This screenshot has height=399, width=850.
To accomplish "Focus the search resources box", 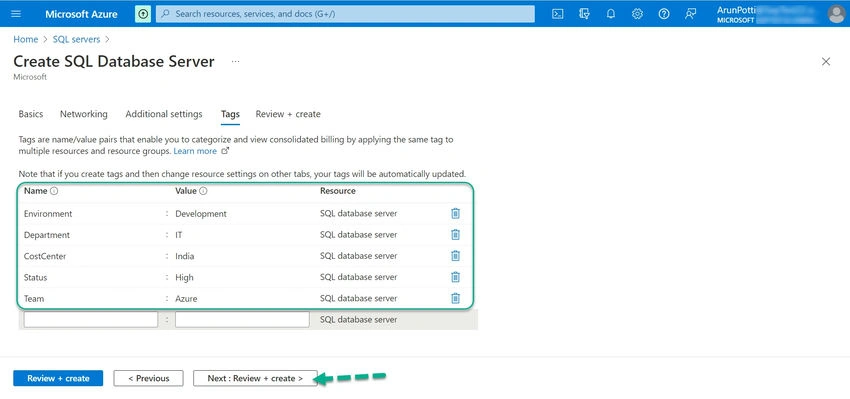I will pyautogui.click(x=345, y=14).
